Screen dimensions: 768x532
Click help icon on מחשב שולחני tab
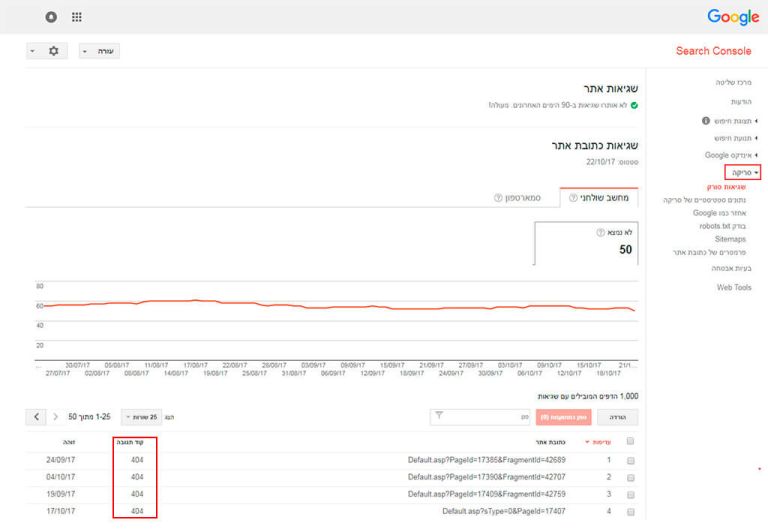[x=573, y=198]
